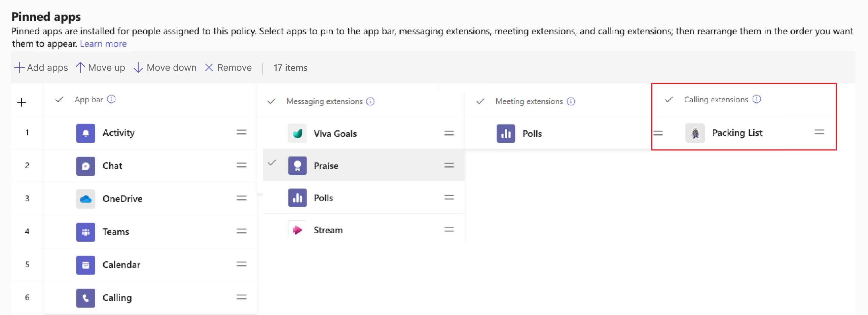The width and height of the screenshot is (868, 315).
Task: Click info icon beside Meeting extensions
Action: pyautogui.click(x=571, y=101)
